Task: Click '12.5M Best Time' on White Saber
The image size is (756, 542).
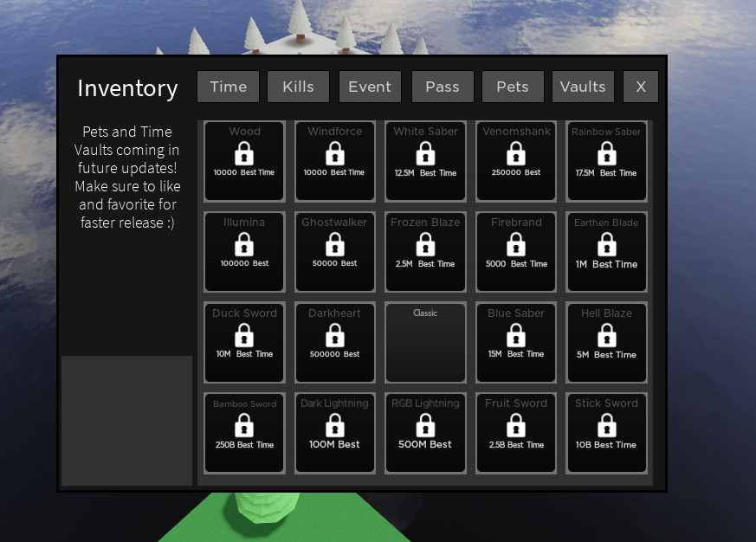Action: coord(425,172)
